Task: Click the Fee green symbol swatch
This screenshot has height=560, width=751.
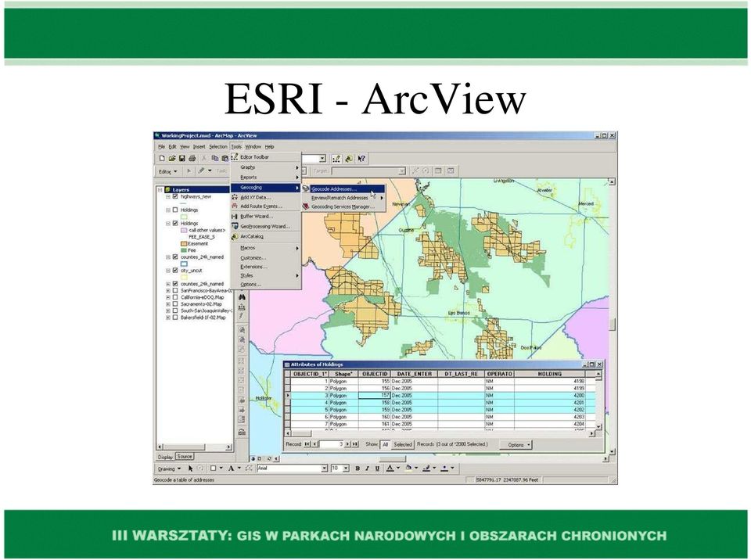Action: 184,250
